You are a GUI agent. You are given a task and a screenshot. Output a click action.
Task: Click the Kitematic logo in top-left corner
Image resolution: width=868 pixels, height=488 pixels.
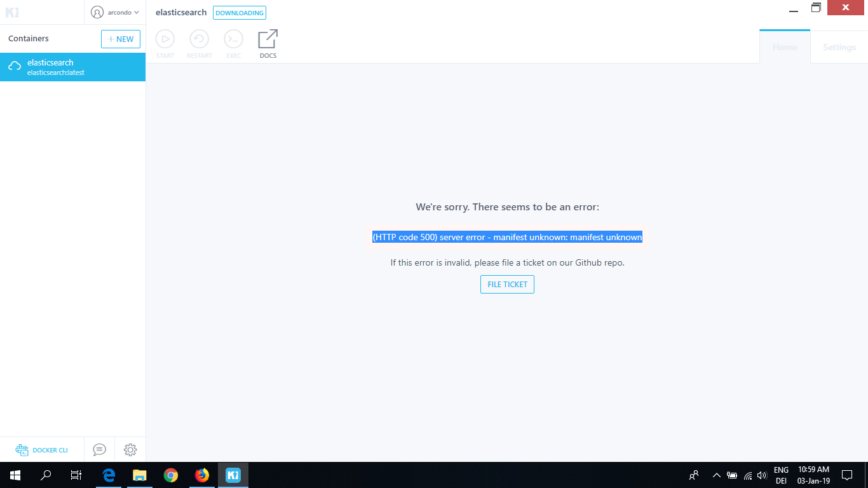pos(12,12)
